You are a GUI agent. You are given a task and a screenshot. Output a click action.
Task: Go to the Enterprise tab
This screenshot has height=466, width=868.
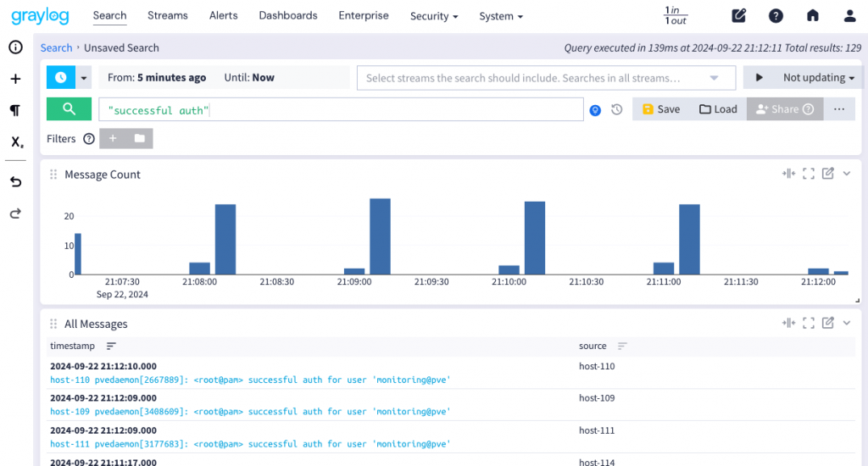[364, 15]
